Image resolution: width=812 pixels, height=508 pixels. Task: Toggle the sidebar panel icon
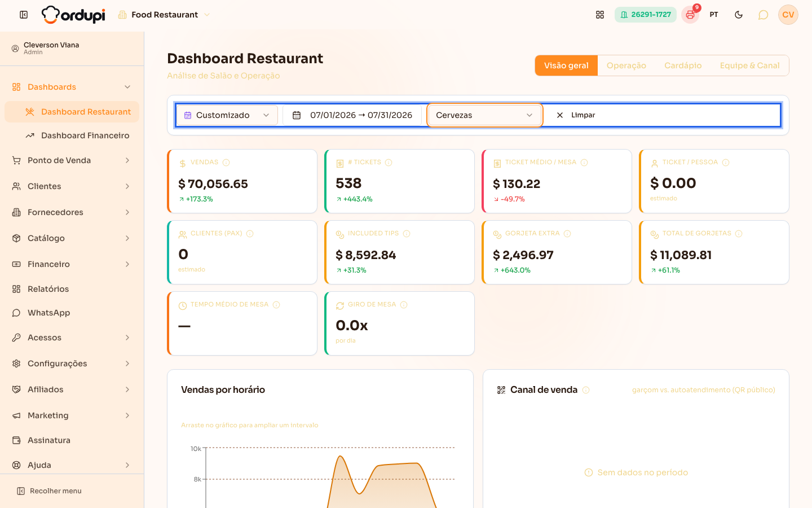[24, 15]
